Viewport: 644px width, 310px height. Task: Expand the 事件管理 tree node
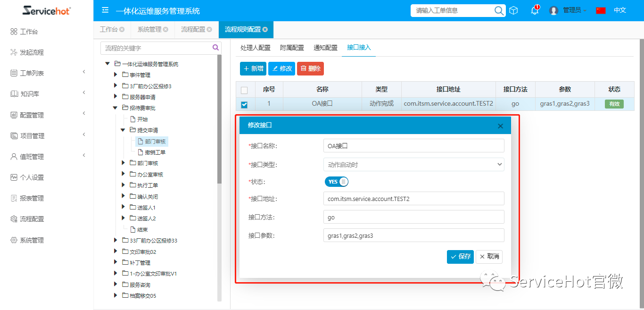click(116, 75)
